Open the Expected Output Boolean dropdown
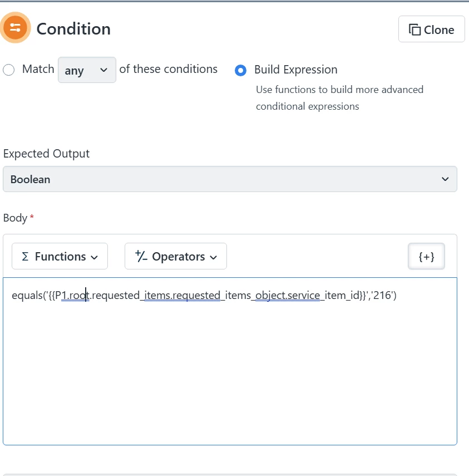The height and width of the screenshot is (476, 469). [x=230, y=179]
